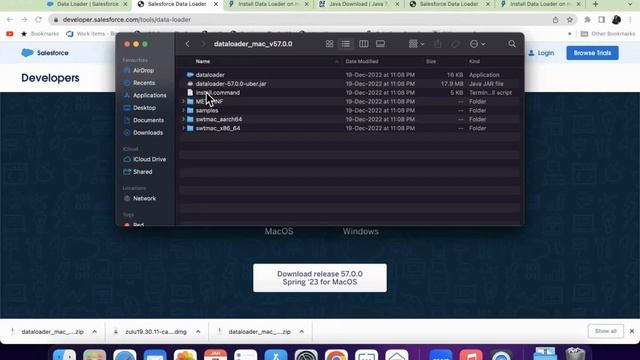Expand the samples folder

(x=183, y=110)
